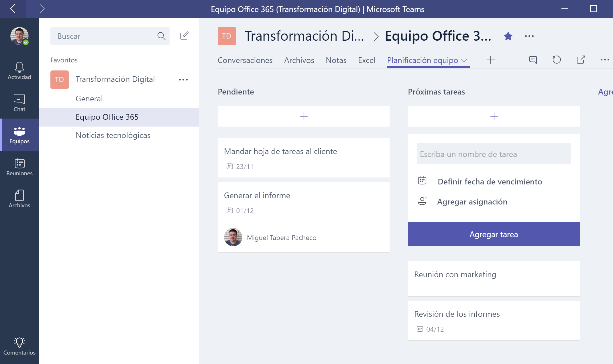Start a new chat with compose icon
The image size is (613, 364).
tap(184, 36)
